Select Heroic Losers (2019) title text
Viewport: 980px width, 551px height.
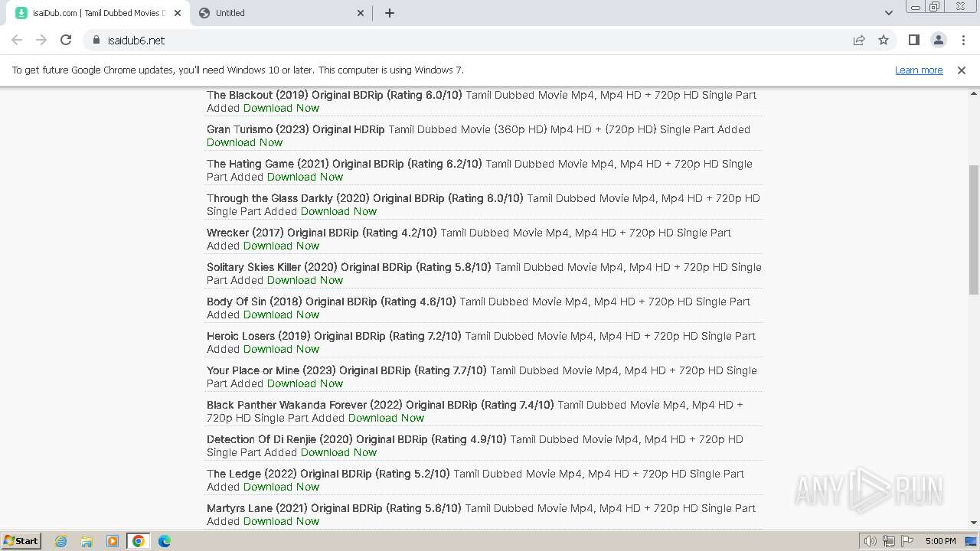tap(334, 336)
